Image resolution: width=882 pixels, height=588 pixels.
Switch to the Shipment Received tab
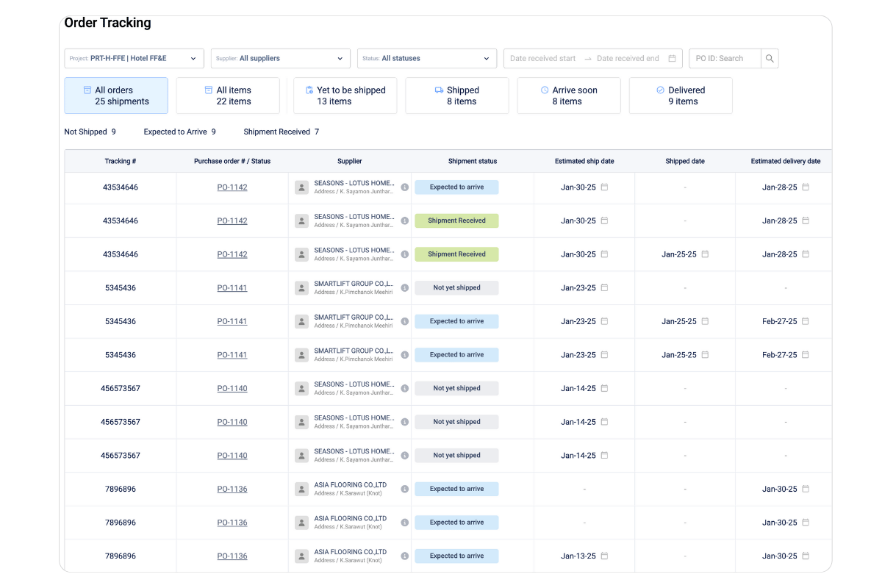point(278,132)
